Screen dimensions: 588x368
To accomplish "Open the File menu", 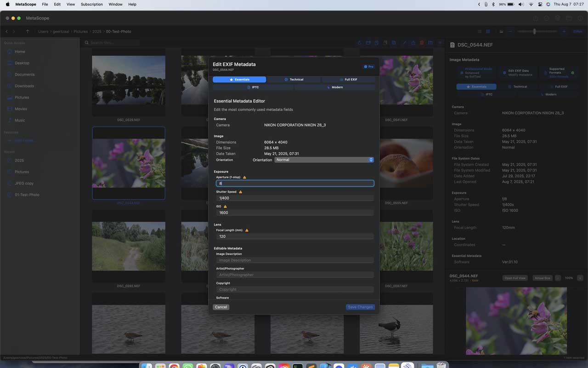I will (45, 4).
